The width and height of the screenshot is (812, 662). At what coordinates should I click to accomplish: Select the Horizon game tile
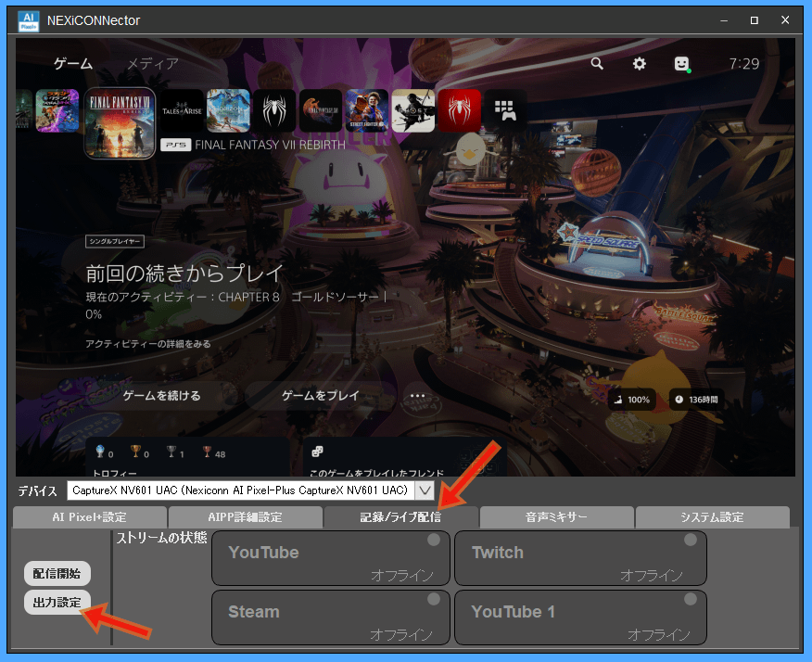[x=228, y=110]
